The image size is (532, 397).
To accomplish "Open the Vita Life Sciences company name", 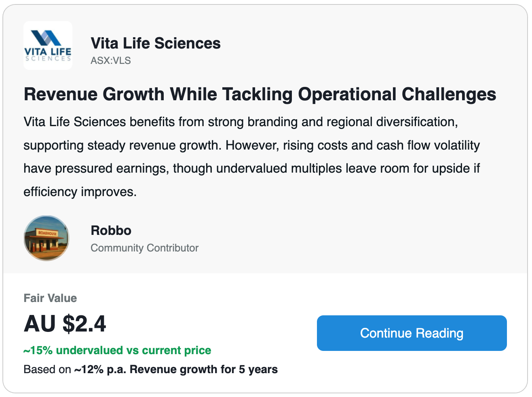I will pos(156,43).
